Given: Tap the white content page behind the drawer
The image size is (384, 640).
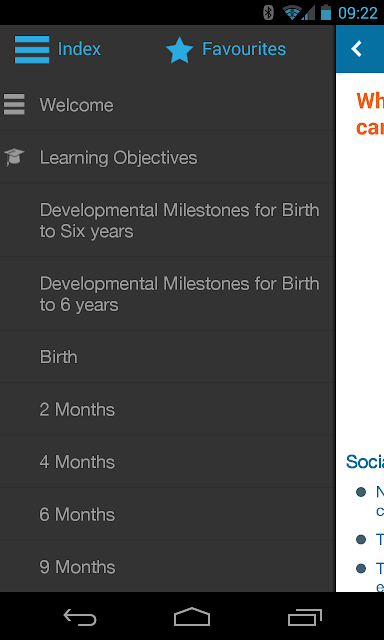Looking at the screenshot, I should pos(360,286).
